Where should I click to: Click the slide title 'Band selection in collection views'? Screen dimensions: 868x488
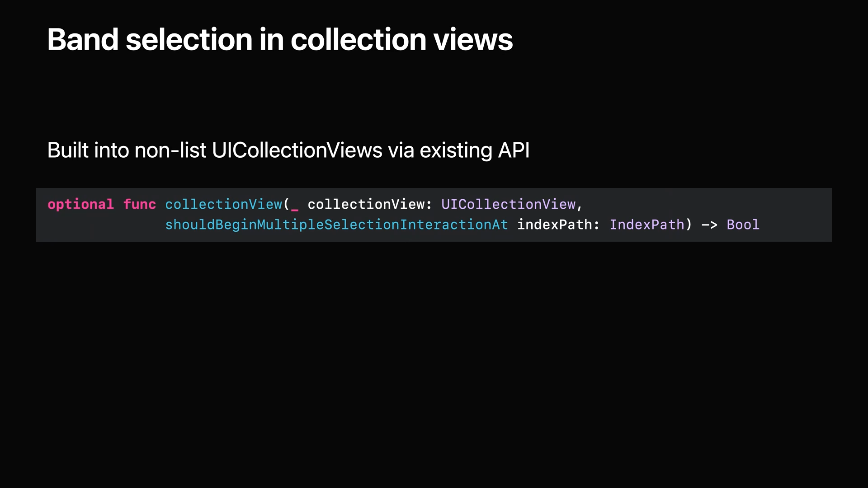279,40
